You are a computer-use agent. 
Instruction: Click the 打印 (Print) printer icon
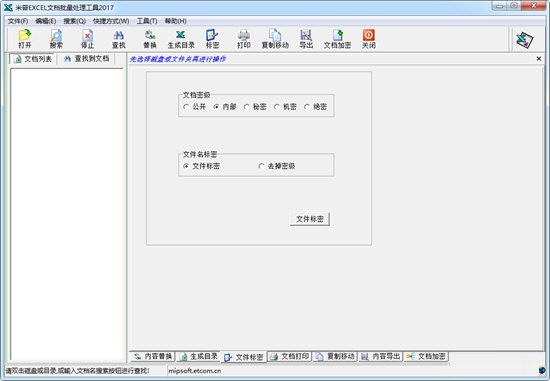tap(244, 39)
